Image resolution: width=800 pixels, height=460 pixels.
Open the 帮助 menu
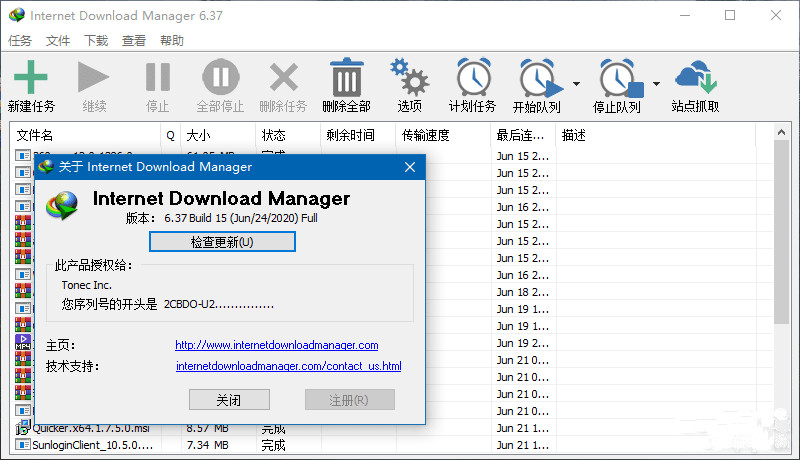pyautogui.click(x=171, y=40)
